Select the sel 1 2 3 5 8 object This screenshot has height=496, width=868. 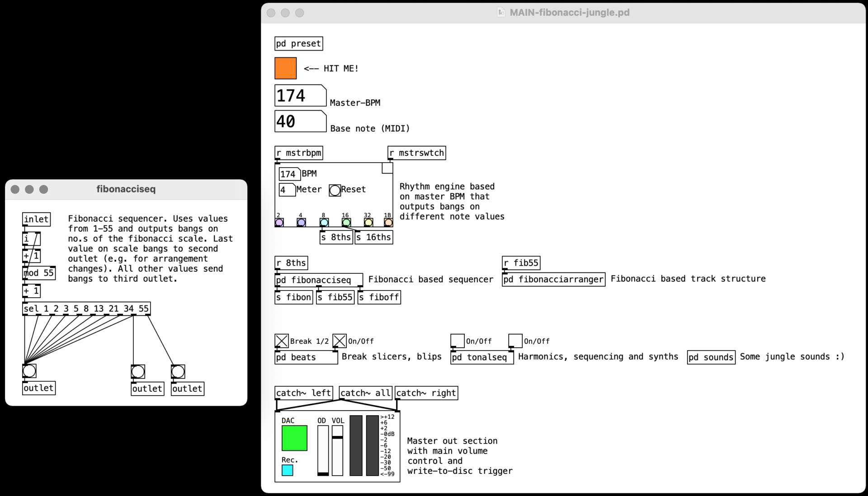[86, 309]
